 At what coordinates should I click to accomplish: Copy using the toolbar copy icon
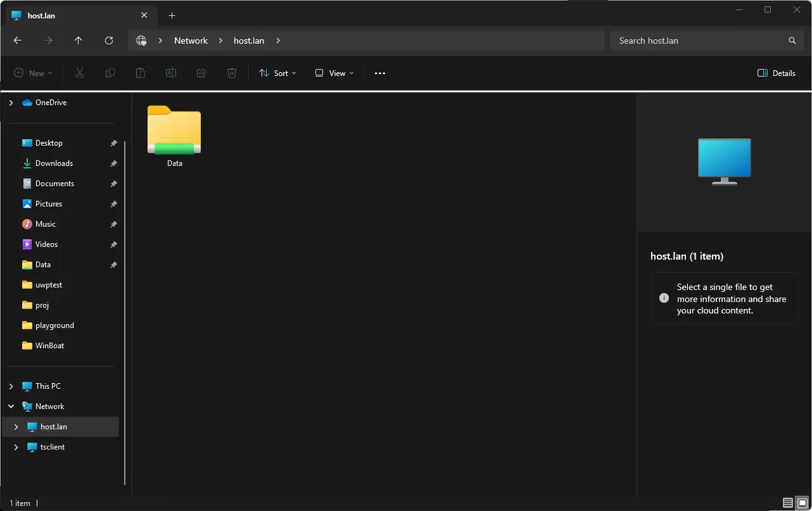coord(110,73)
